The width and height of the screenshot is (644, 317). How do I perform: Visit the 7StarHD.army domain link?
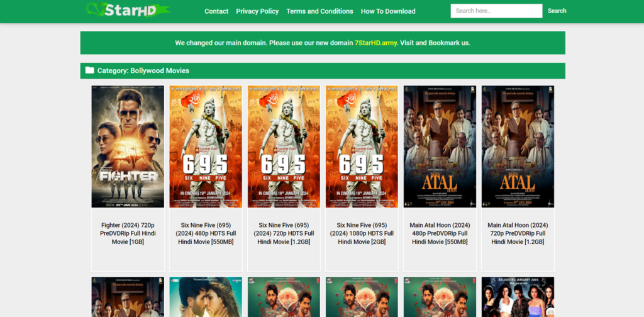point(376,43)
